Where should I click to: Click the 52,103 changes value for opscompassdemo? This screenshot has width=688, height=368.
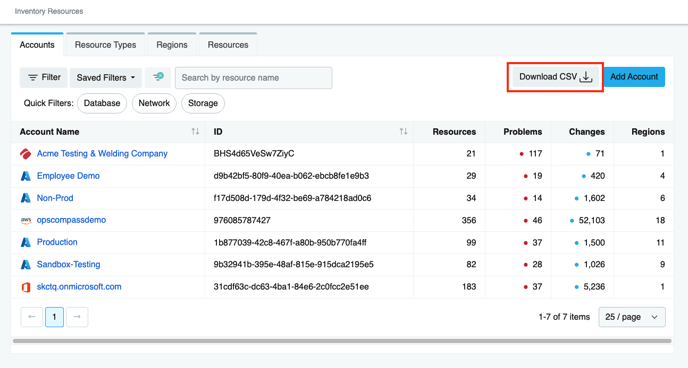(592, 220)
